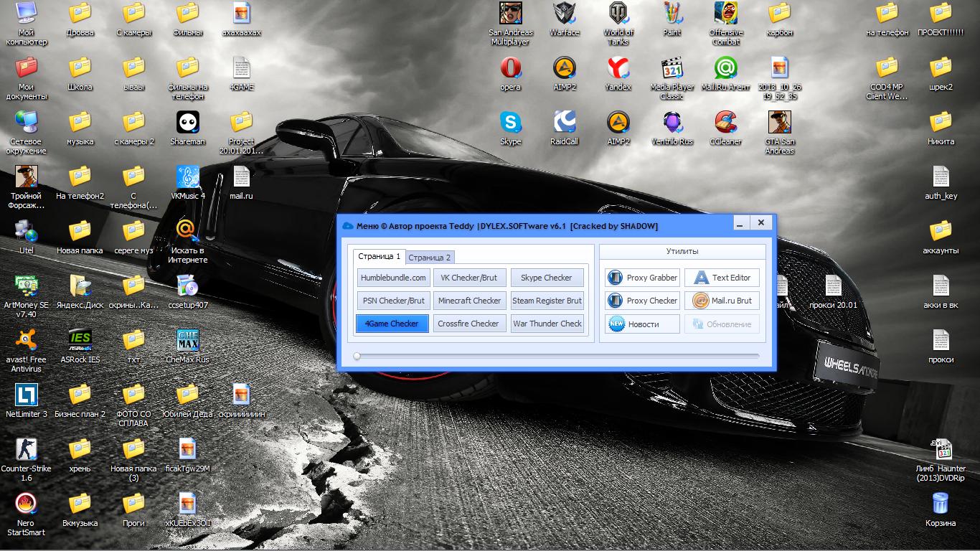The height and width of the screenshot is (551, 980).
Task: Open the Opera browser icon
Action: [511, 74]
